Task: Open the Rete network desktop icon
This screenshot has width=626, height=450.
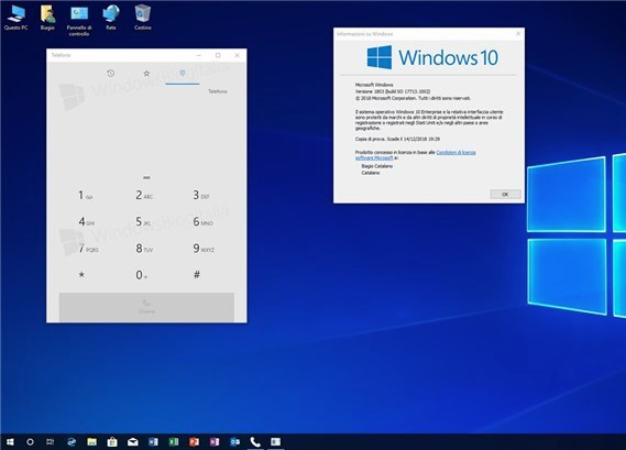Action: 111,16
